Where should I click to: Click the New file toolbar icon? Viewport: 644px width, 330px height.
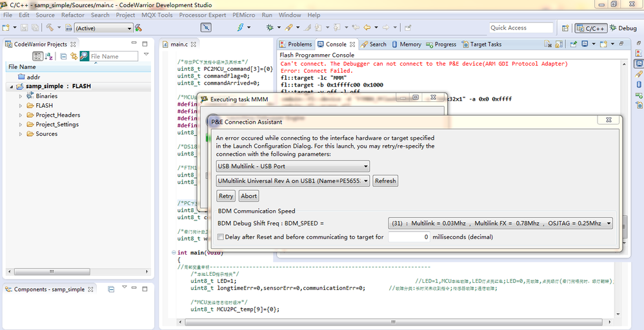tap(6, 28)
